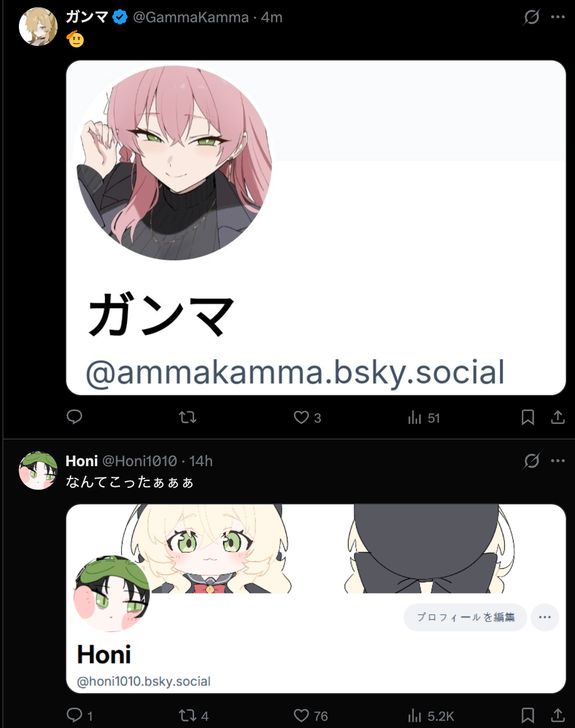Viewport: 575px width, 728px height.
Task: Share Honi's post
Action: [x=558, y=715]
